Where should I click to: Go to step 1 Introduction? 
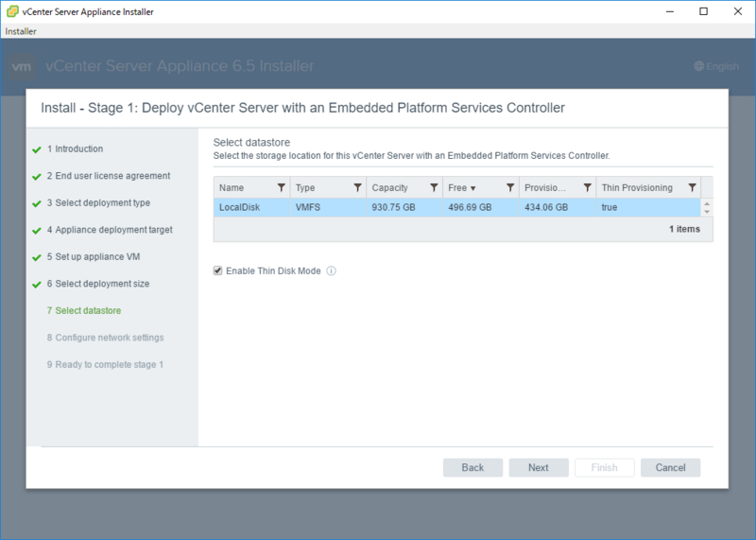(x=75, y=148)
